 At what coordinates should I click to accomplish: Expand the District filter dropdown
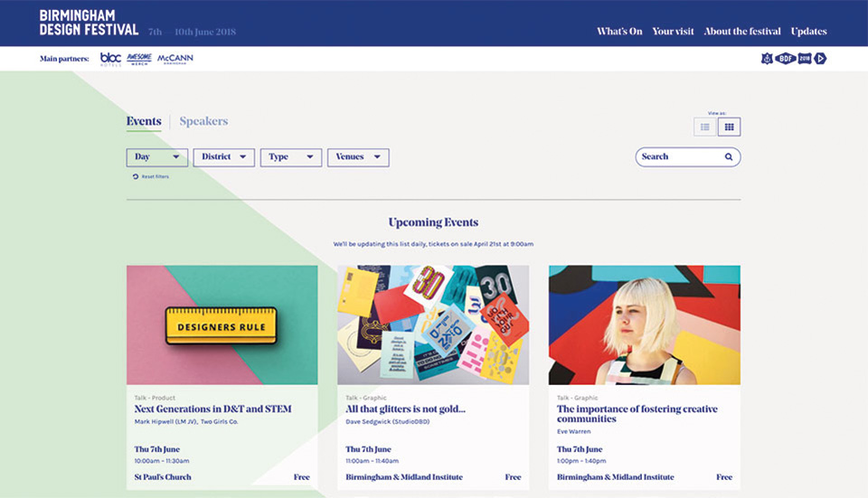(224, 157)
